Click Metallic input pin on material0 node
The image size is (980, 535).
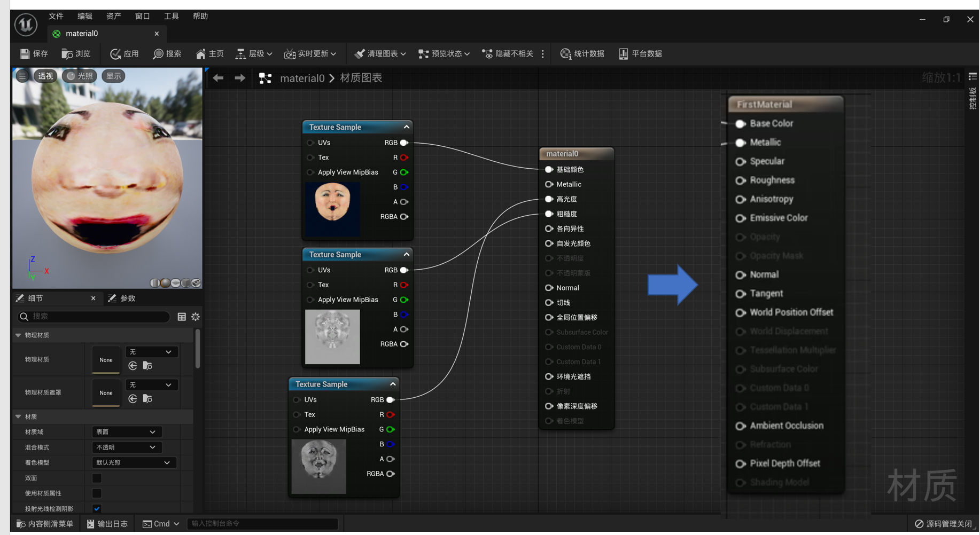[549, 184]
